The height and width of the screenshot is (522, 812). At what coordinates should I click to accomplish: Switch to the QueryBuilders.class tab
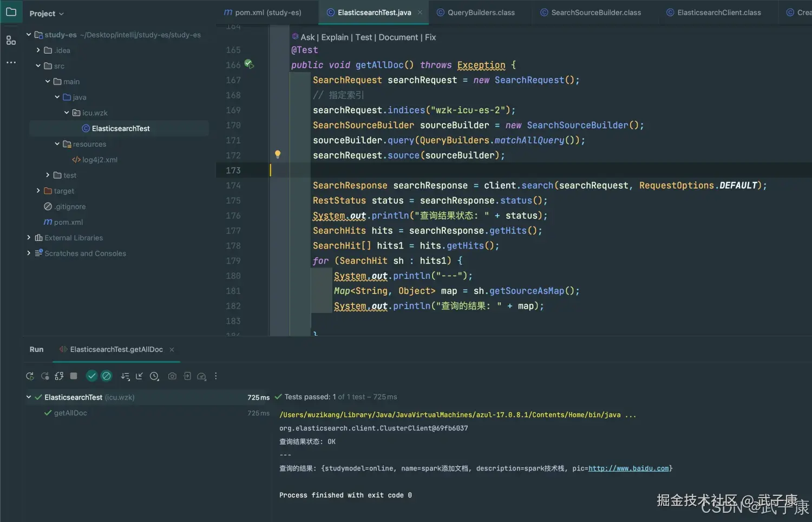476,12
